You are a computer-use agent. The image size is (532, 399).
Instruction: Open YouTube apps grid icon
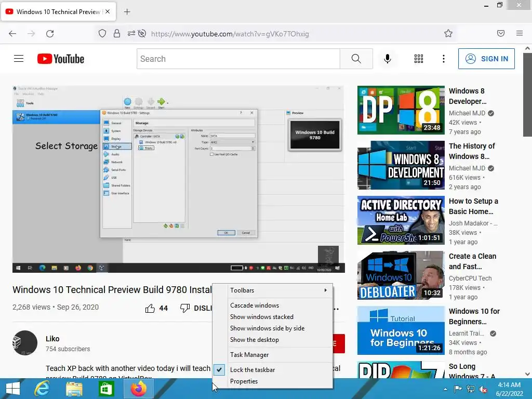tap(419, 59)
